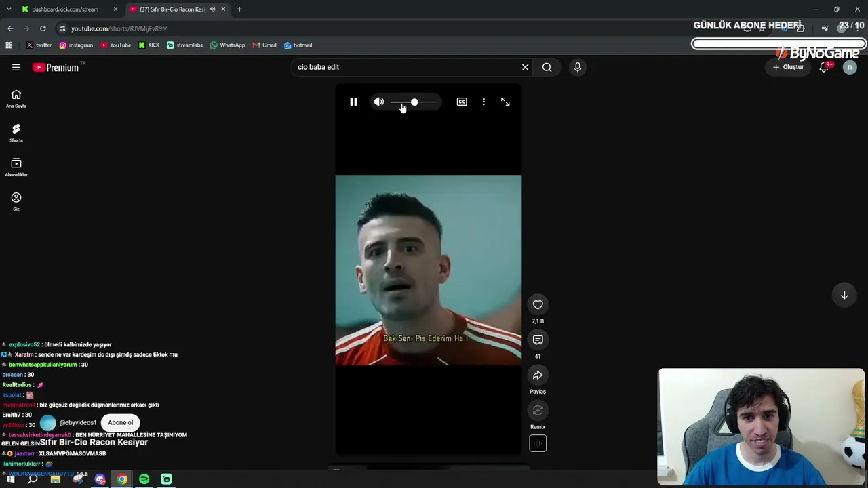Screen dimensions: 868x488
Task: Clear the search text with X
Action: (x=525, y=67)
